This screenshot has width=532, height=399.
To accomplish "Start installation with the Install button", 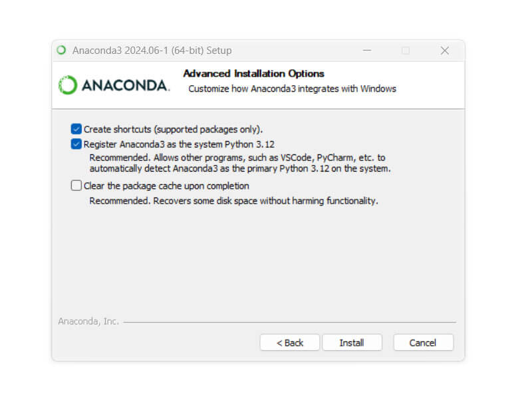I will coord(352,342).
